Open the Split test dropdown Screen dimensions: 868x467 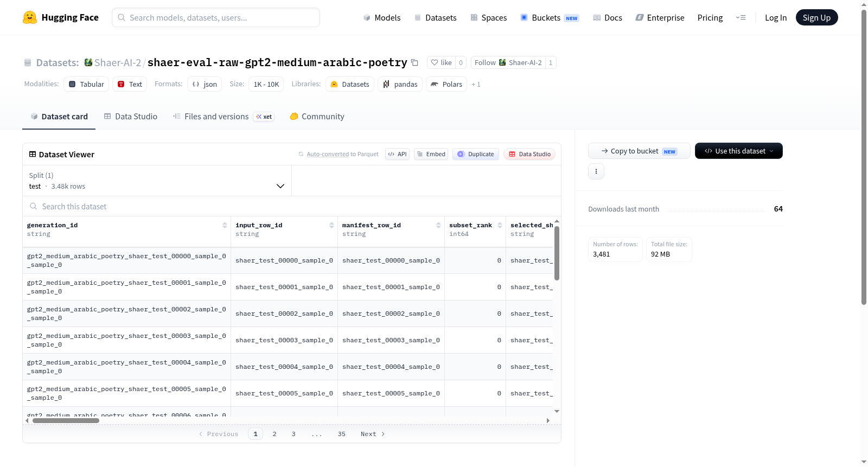[x=157, y=181]
